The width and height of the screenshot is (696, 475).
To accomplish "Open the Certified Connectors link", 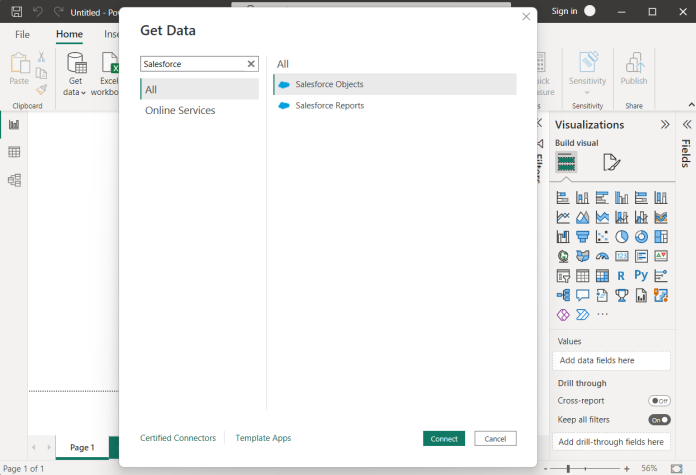I will pyautogui.click(x=177, y=438).
